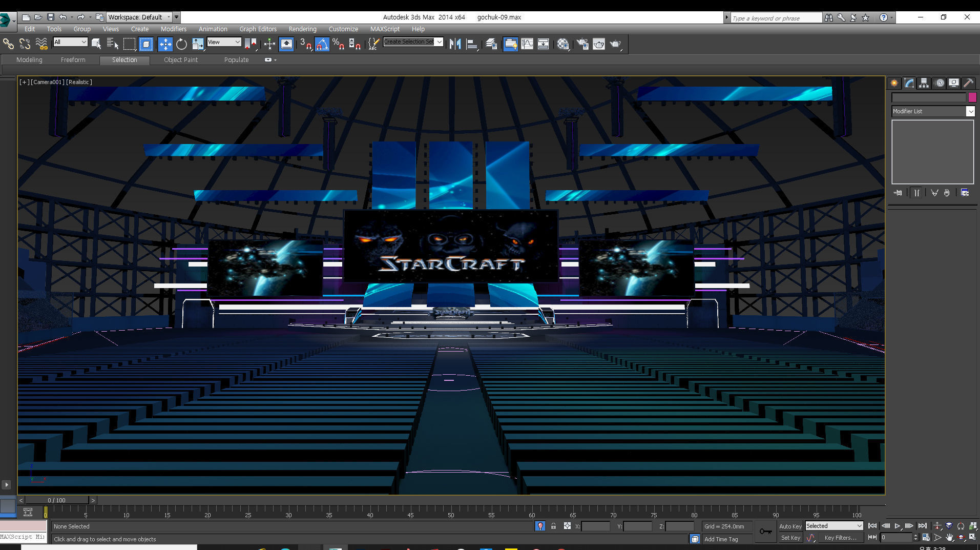Click the current frame number field

coord(895,537)
